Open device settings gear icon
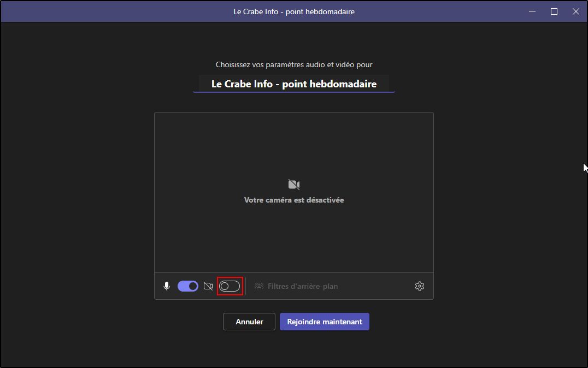Screen dimensions: 588x368 [x=420, y=286]
